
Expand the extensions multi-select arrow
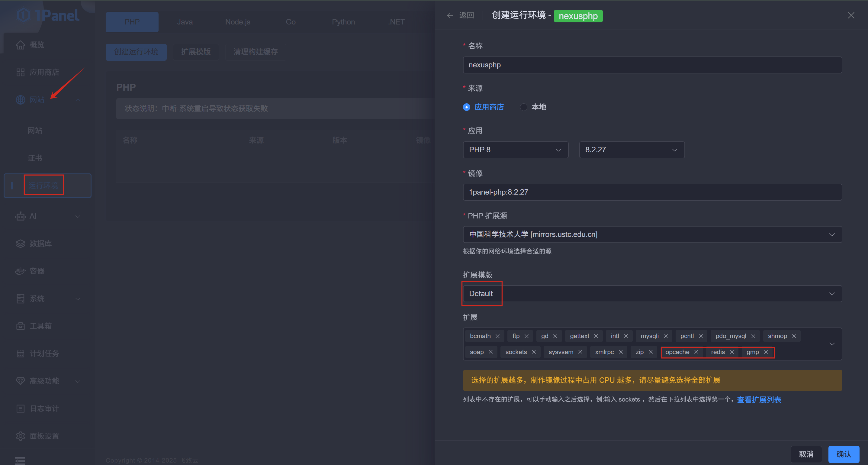click(x=832, y=344)
